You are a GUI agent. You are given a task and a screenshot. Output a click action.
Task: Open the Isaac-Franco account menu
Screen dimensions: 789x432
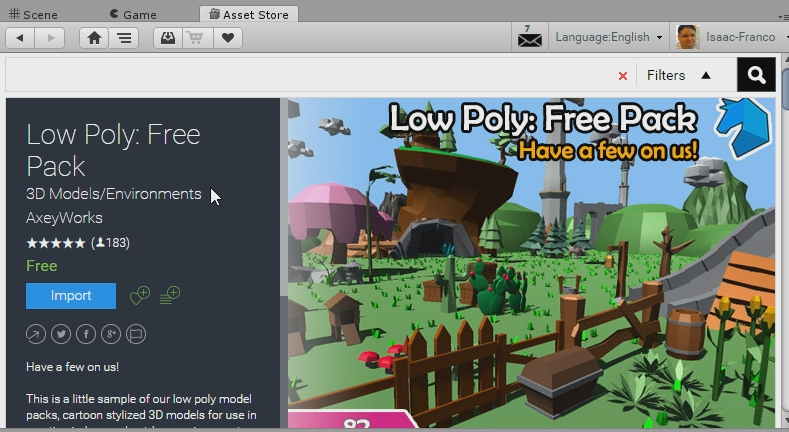point(740,37)
